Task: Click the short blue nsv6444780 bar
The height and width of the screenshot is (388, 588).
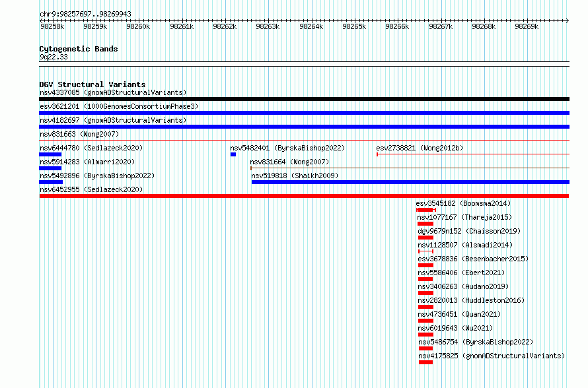Action: pyautogui.click(x=50, y=154)
